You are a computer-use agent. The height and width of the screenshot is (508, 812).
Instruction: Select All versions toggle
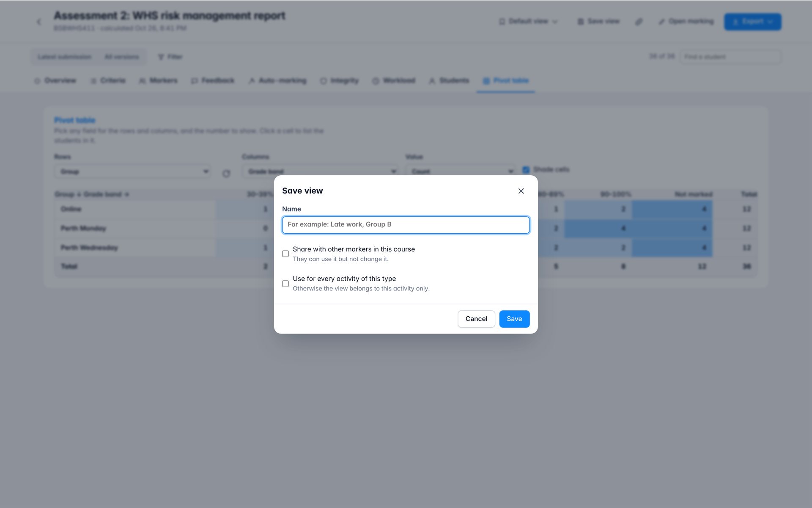pyautogui.click(x=121, y=57)
